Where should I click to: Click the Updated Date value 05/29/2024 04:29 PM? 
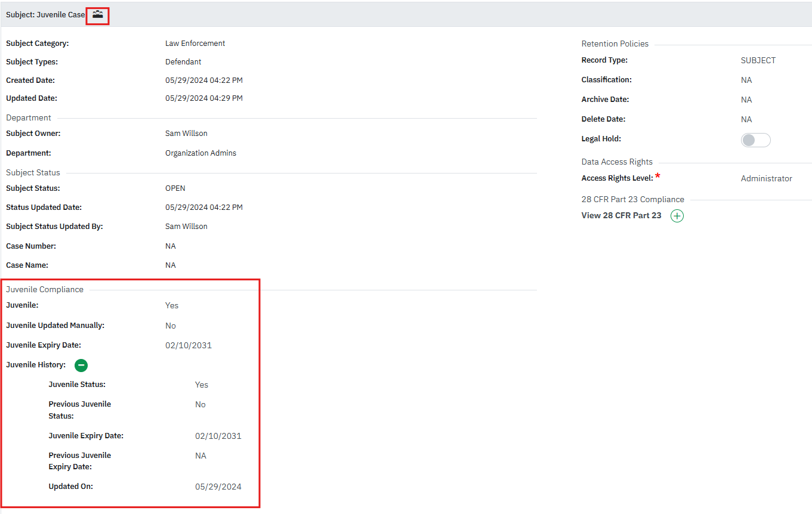(204, 98)
